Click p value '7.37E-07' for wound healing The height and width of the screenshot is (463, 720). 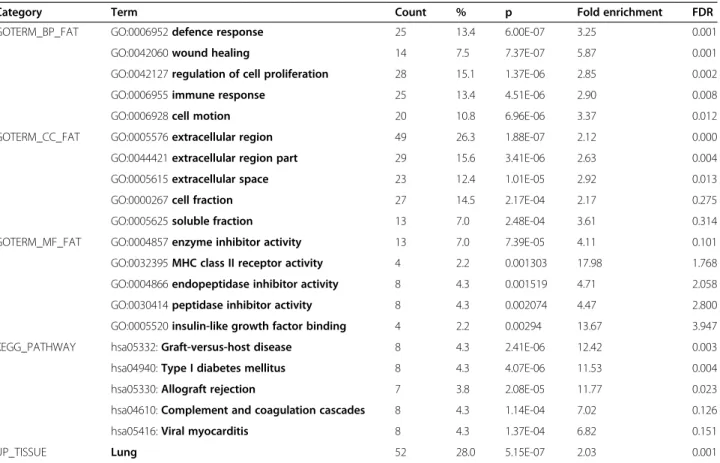click(525, 53)
